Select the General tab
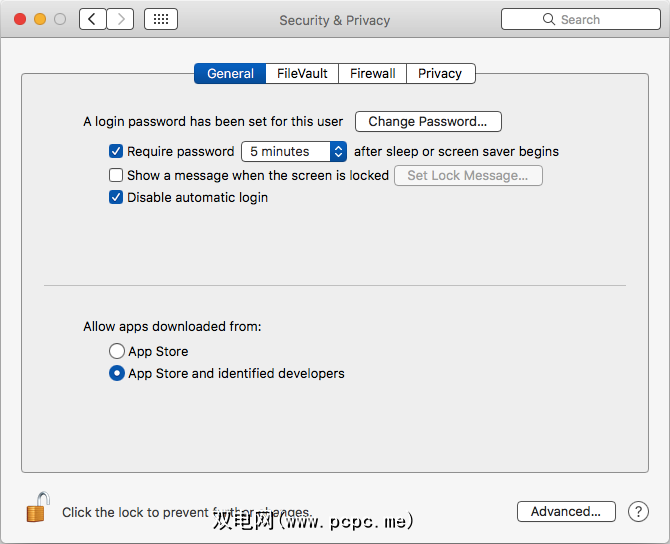This screenshot has width=670, height=544. [x=230, y=73]
